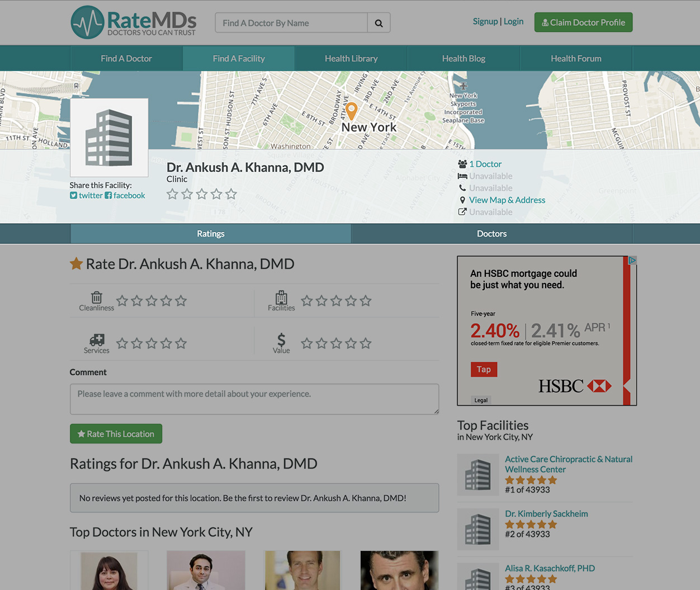This screenshot has height=590, width=700.
Task: Click the Find A Doctor By Name field
Action: 291,23
